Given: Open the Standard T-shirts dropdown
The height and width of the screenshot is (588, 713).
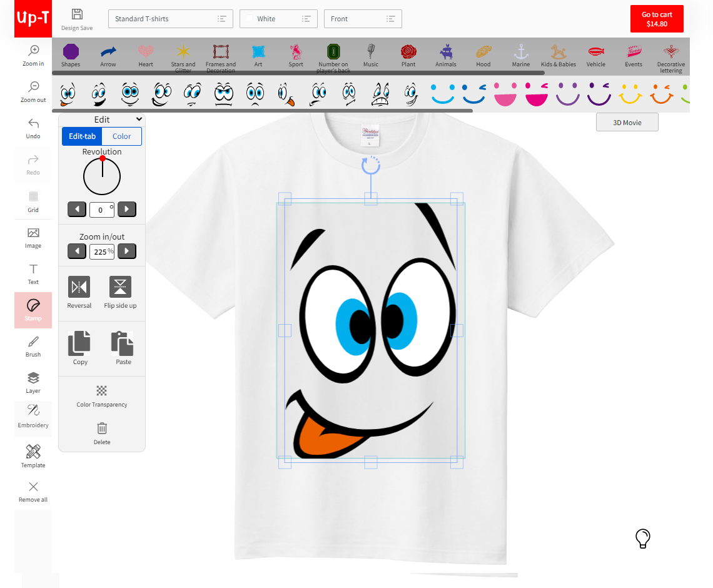Looking at the screenshot, I should [171, 19].
